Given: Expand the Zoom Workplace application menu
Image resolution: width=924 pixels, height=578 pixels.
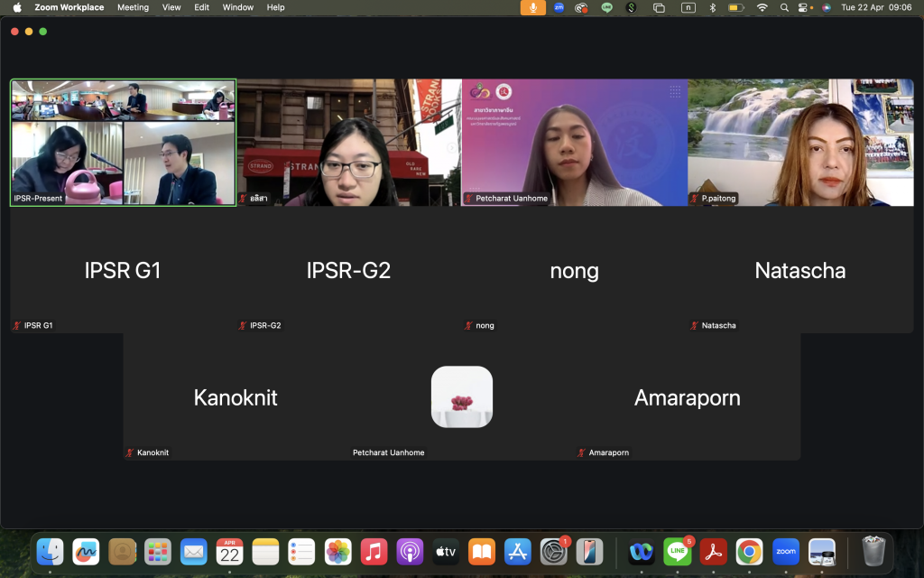Looking at the screenshot, I should click(x=69, y=7).
